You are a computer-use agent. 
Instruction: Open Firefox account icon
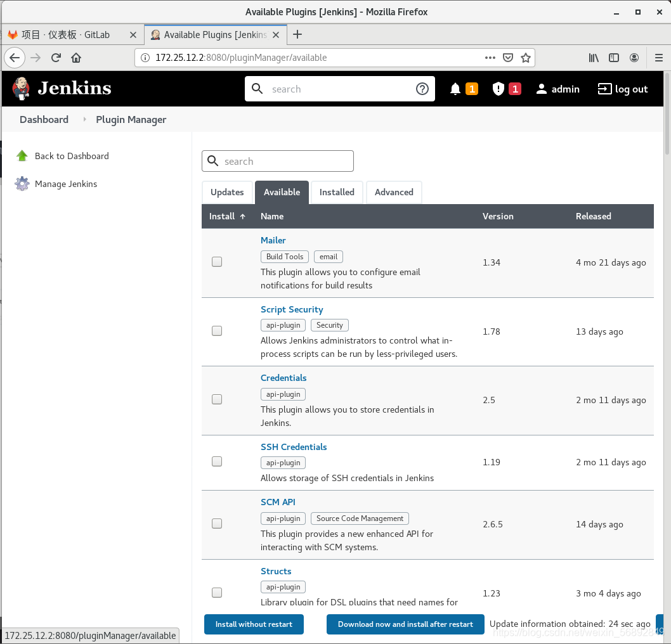[x=634, y=58]
